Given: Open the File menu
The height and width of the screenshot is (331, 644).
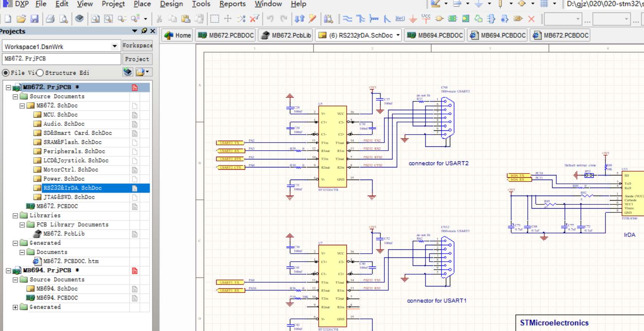Looking at the screenshot, I should [x=41, y=4].
